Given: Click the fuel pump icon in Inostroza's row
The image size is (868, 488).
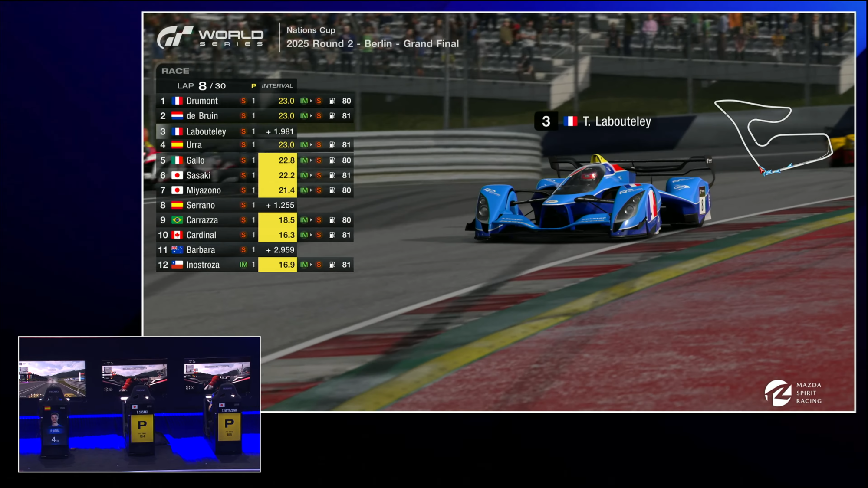Looking at the screenshot, I should pyautogui.click(x=332, y=265).
